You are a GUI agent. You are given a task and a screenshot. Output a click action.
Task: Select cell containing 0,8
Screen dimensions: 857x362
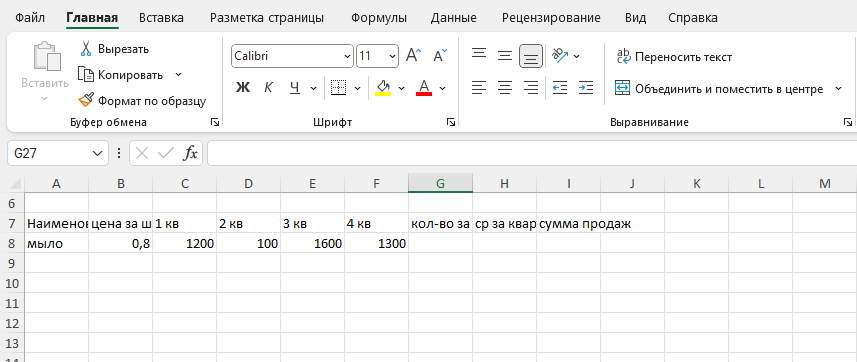click(120, 243)
